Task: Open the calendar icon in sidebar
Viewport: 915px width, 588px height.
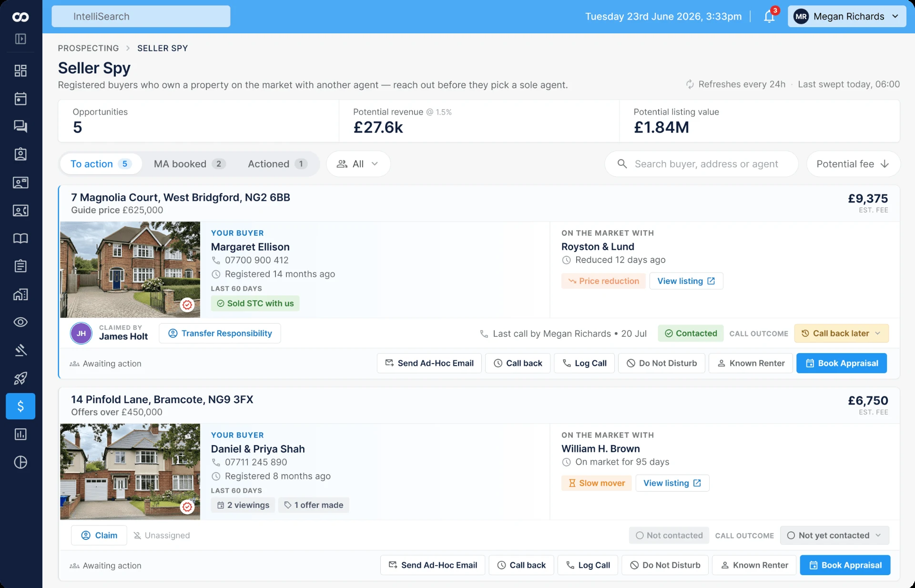Action: pyautogui.click(x=20, y=99)
